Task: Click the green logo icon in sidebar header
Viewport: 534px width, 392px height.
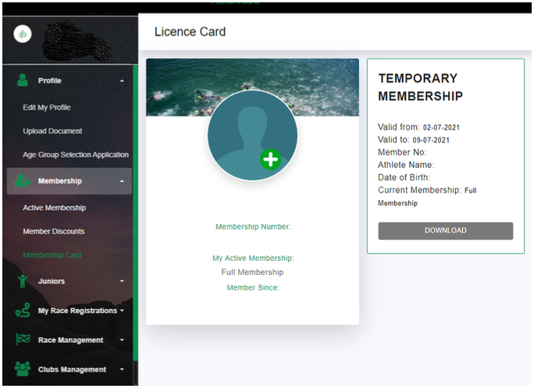Action: point(23,34)
